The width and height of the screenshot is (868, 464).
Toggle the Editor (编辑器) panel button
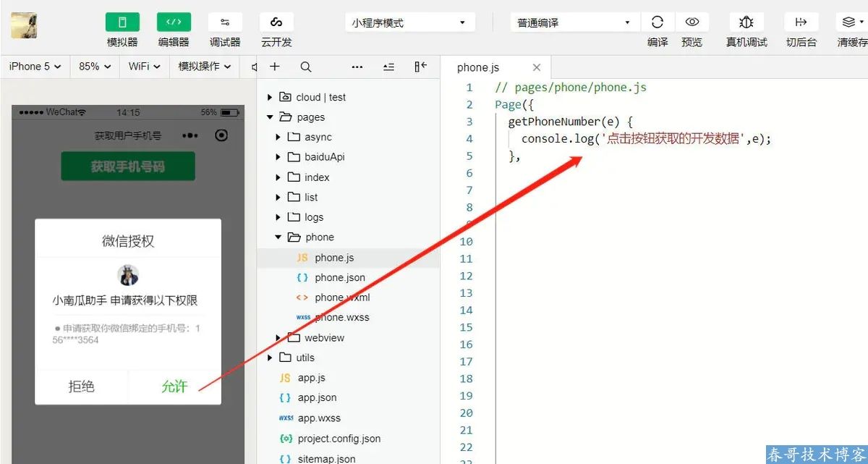[x=174, y=22]
